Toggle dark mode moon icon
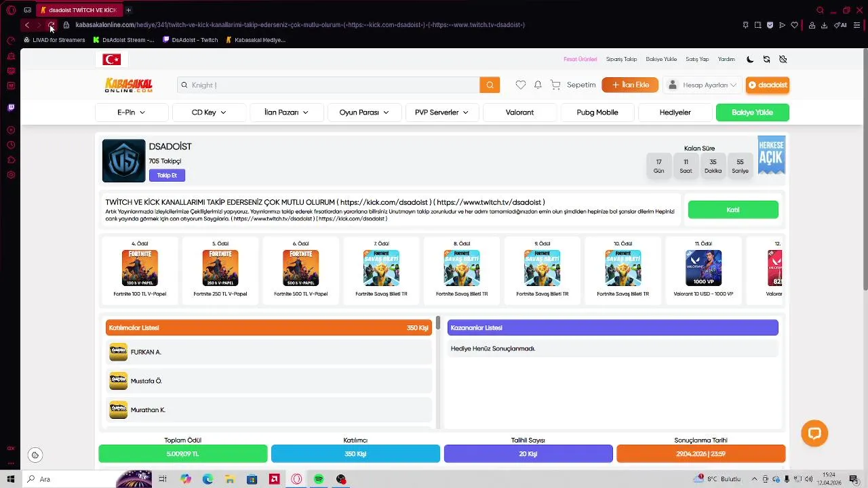 [x=750, y=59]
